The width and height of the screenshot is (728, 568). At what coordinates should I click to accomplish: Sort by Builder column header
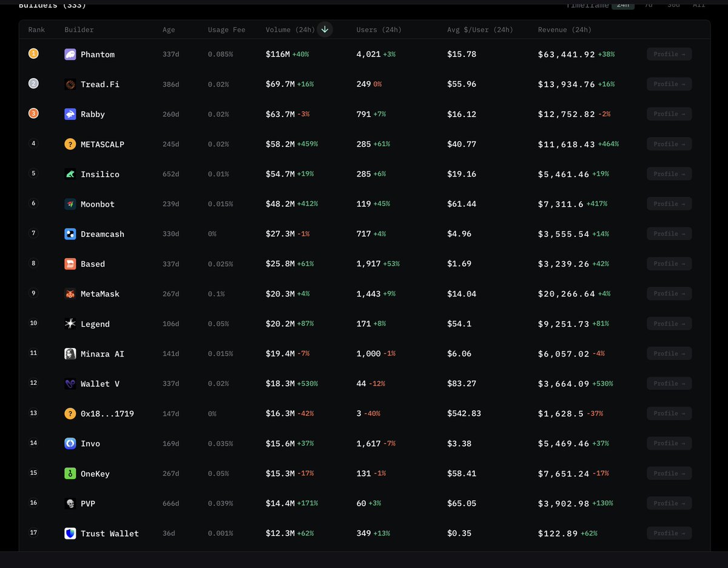[79, 30]
